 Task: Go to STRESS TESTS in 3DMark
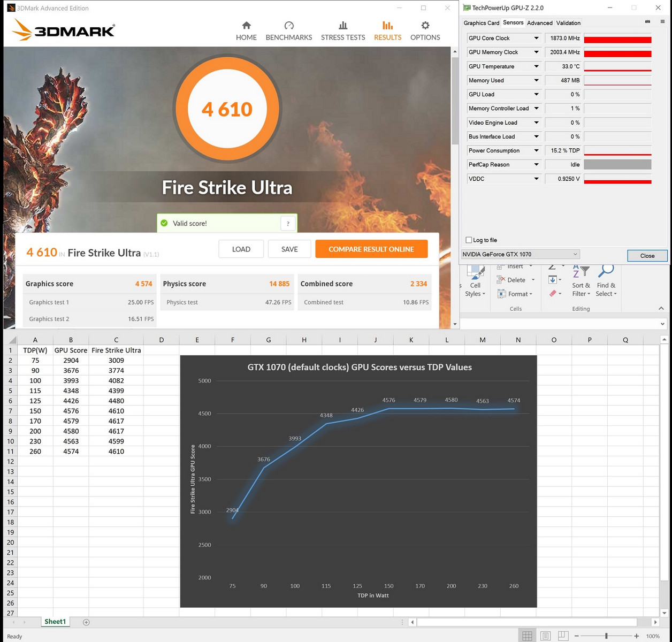(x=343, y=31)
